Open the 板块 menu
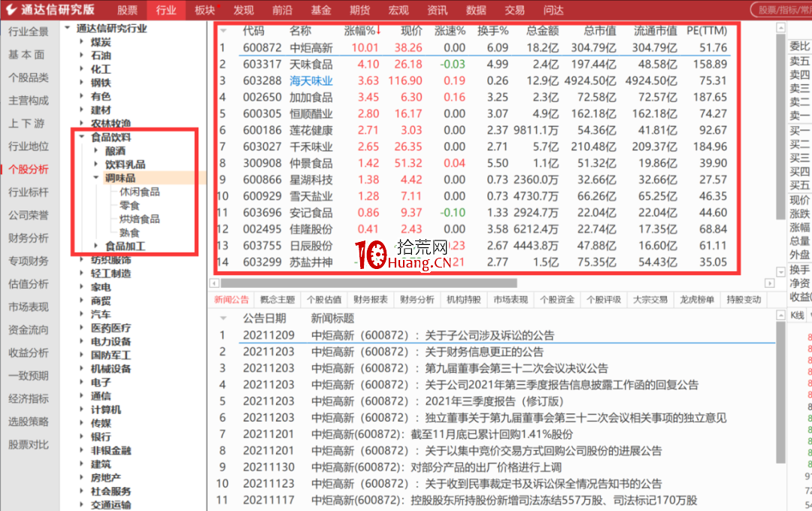This screenshot has height=511, width=812. [205, 10]
